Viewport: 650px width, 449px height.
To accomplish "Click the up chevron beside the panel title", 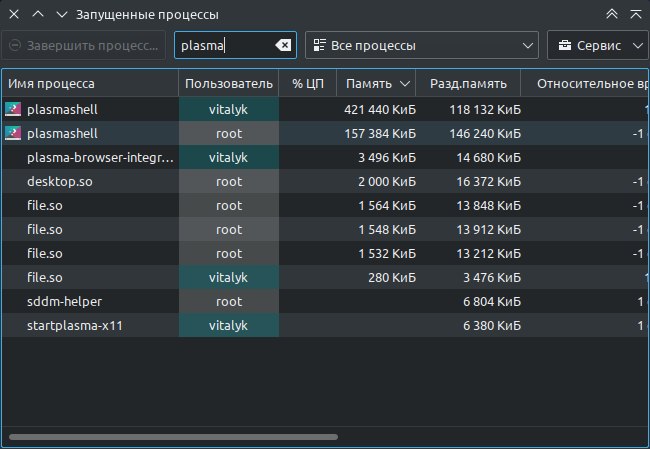I will (x=38, y=15).
